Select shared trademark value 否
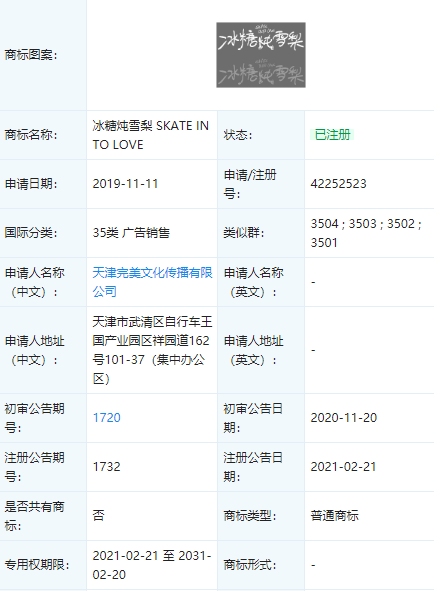Image resolution: width=434 pixels, height=591 pixels. pos(98,516)
